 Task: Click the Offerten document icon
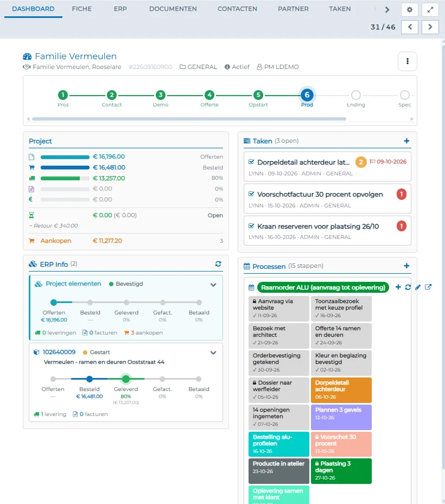pyautogui.click(x=31, y=157)
